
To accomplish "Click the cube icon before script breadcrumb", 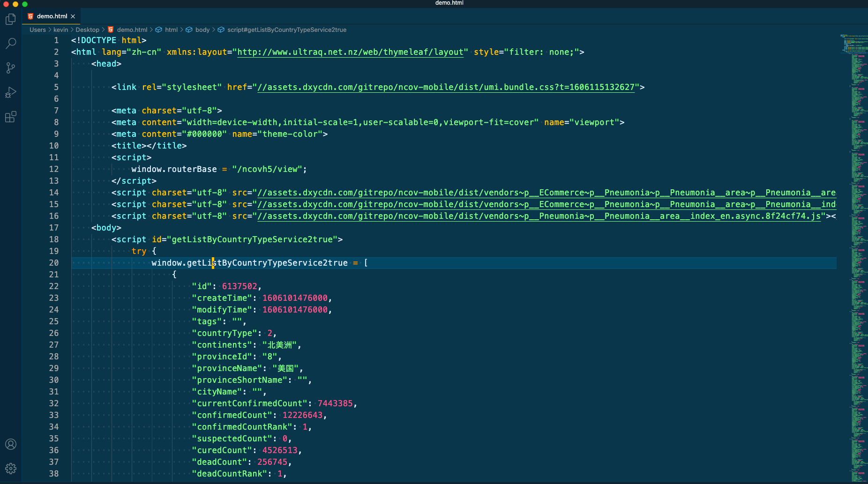I will point(221,30).
